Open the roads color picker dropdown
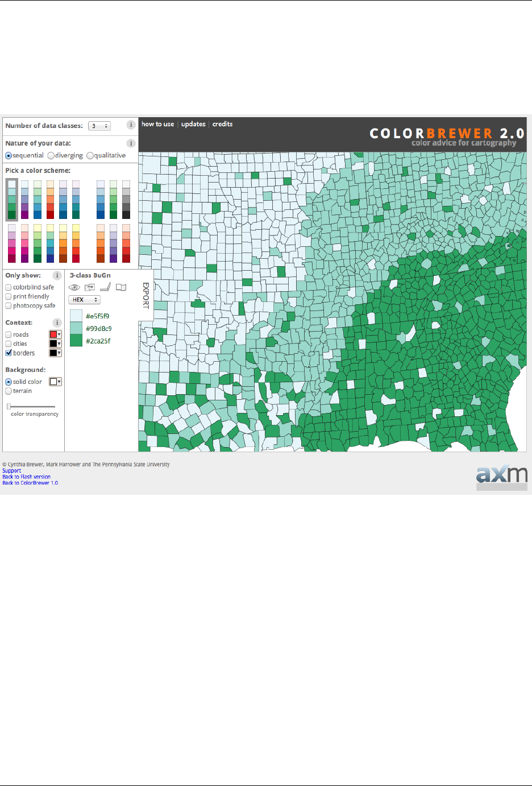The image size is (532, 786). tap(55, 334)
